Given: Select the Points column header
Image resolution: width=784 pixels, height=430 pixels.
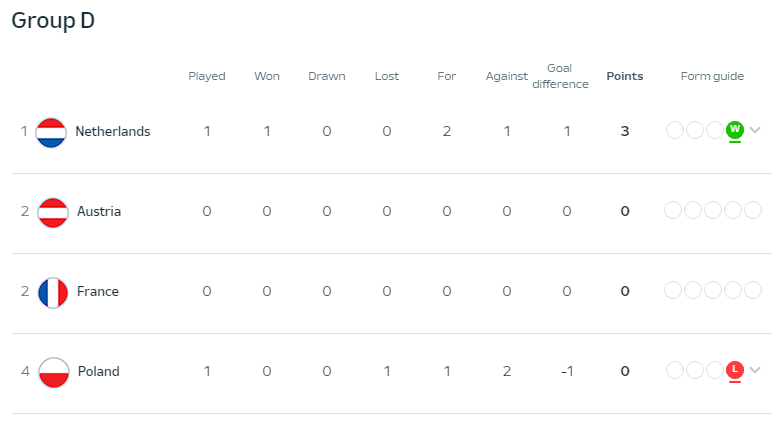Looking at the screenshot, I should tap(625, 76).
